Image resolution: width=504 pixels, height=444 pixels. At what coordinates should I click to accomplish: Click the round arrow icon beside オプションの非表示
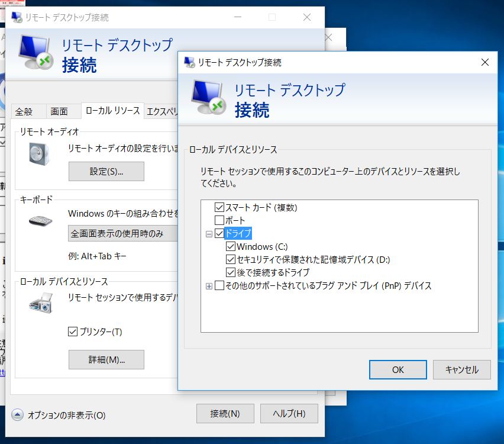(17, 415)
